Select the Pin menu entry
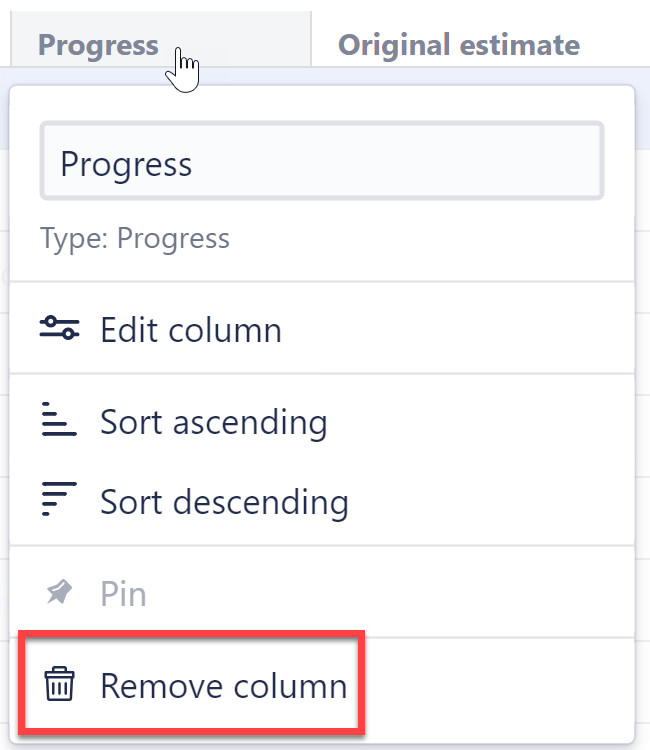 [123, 594]
